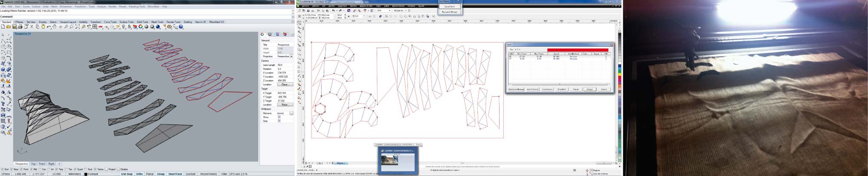The image size is (868, 176).
Task: Click the Cut scissors icon in Rhino toolbar
Action: 32,26
